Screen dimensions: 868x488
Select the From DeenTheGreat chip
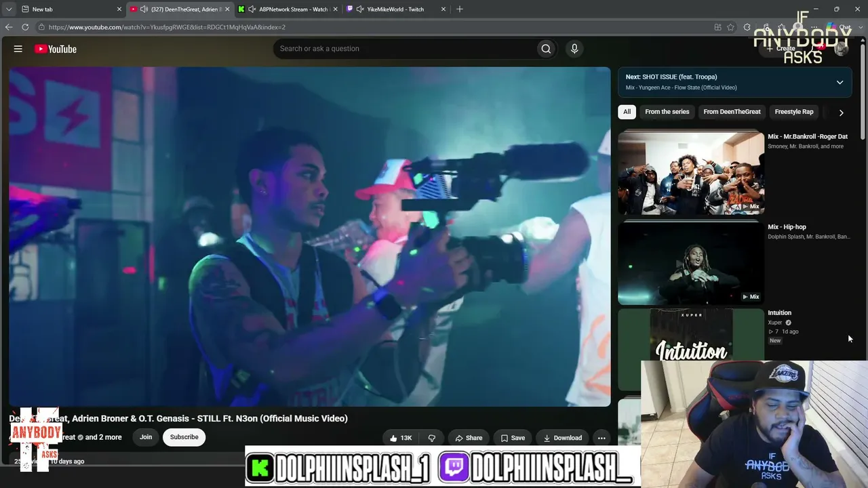(x=732, y=112)
